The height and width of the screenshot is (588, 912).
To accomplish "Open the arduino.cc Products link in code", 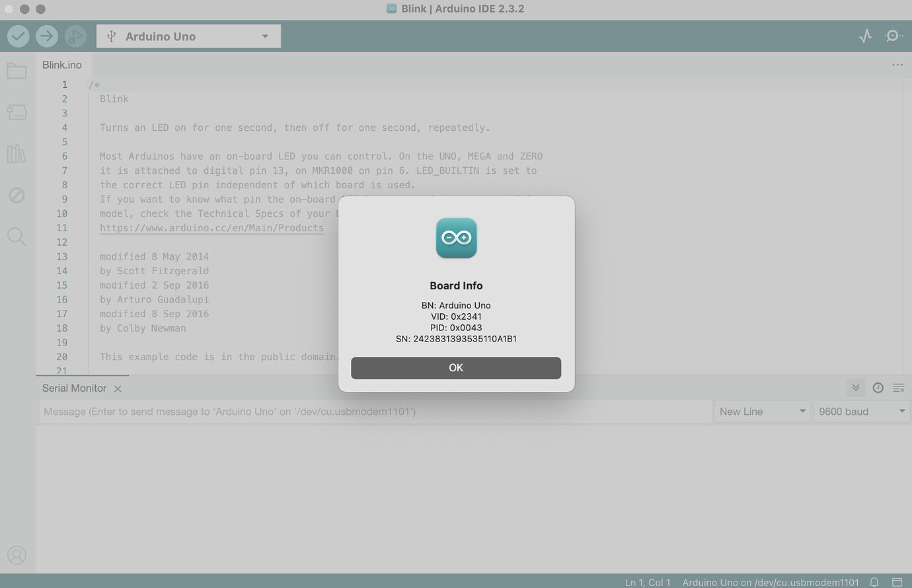I will pos(211,227).
